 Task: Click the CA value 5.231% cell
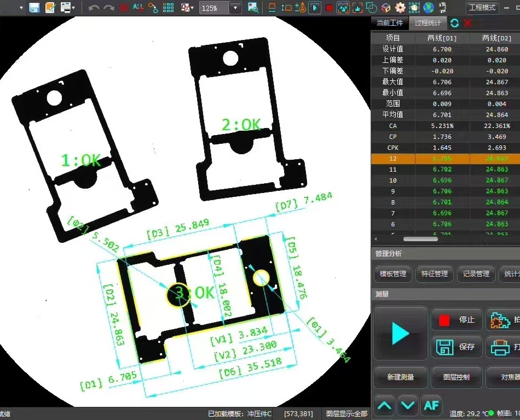coord(442,126)
